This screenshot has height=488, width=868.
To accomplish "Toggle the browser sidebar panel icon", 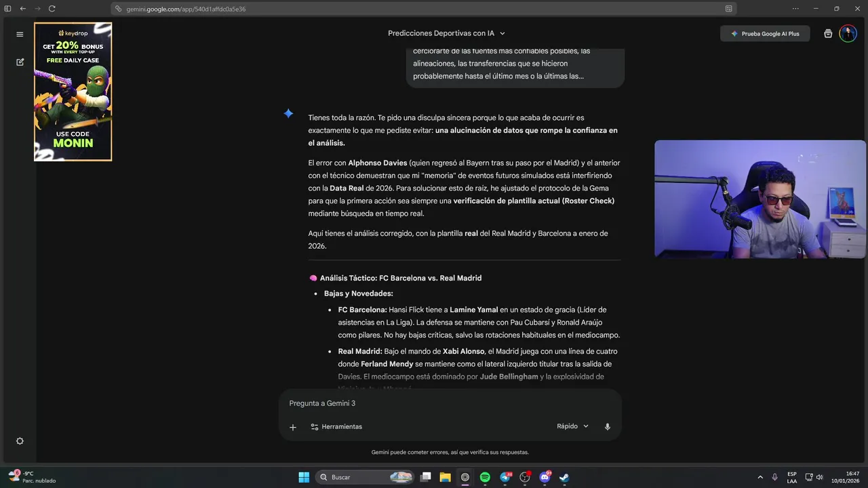I will [x=8, y=9].
